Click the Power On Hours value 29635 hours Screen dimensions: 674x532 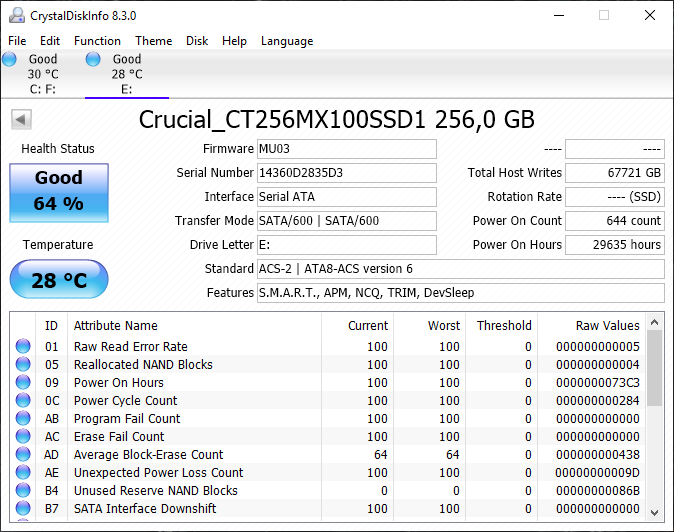point(615,245)
